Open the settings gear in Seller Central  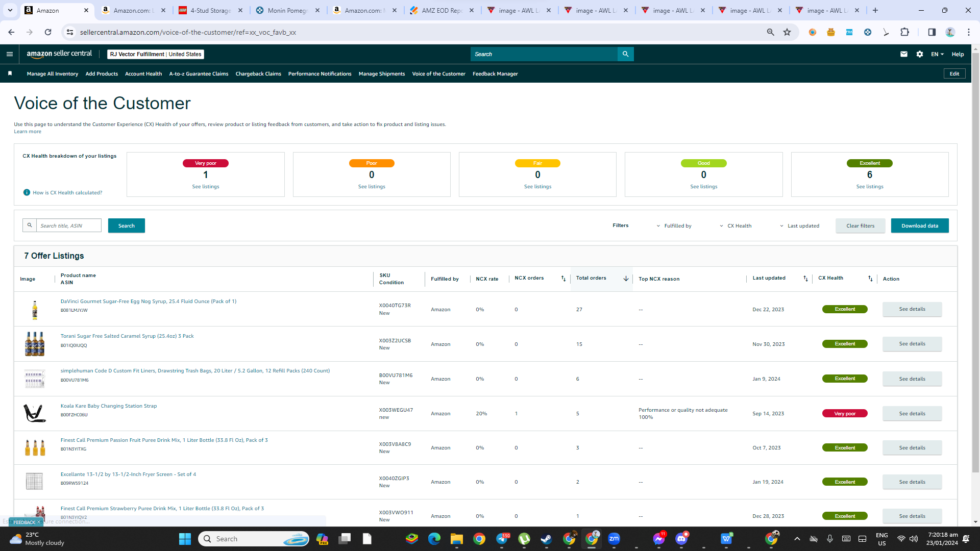(x=920, y=54)
